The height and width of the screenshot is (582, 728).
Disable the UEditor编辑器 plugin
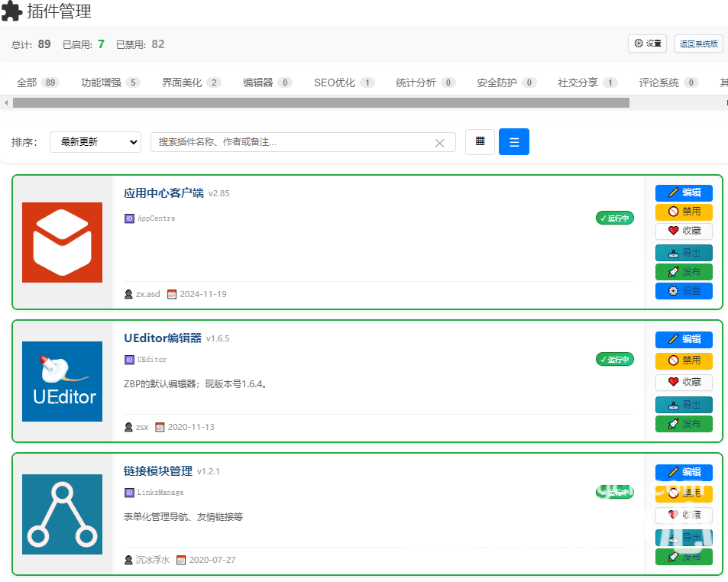(x=684, y=361)
